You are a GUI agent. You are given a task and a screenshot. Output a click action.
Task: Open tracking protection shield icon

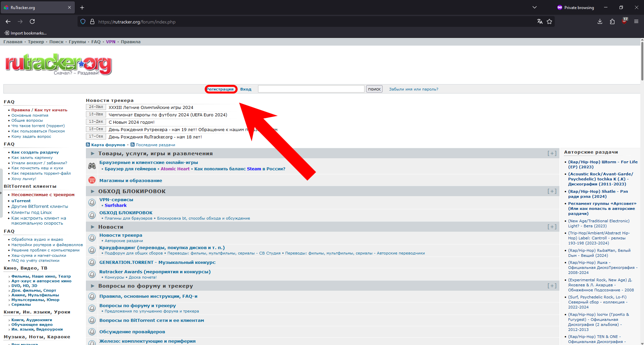83,22
